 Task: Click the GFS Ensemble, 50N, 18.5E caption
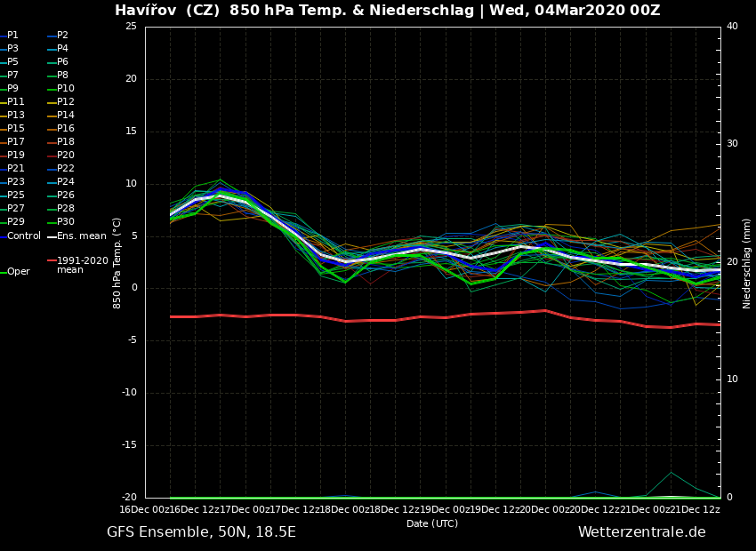[x=201, y=531]
